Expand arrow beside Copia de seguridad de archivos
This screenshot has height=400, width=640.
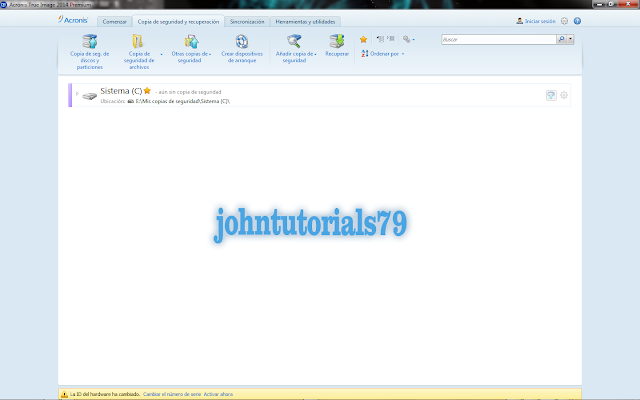pyautogui.click(x=161, y=54)
